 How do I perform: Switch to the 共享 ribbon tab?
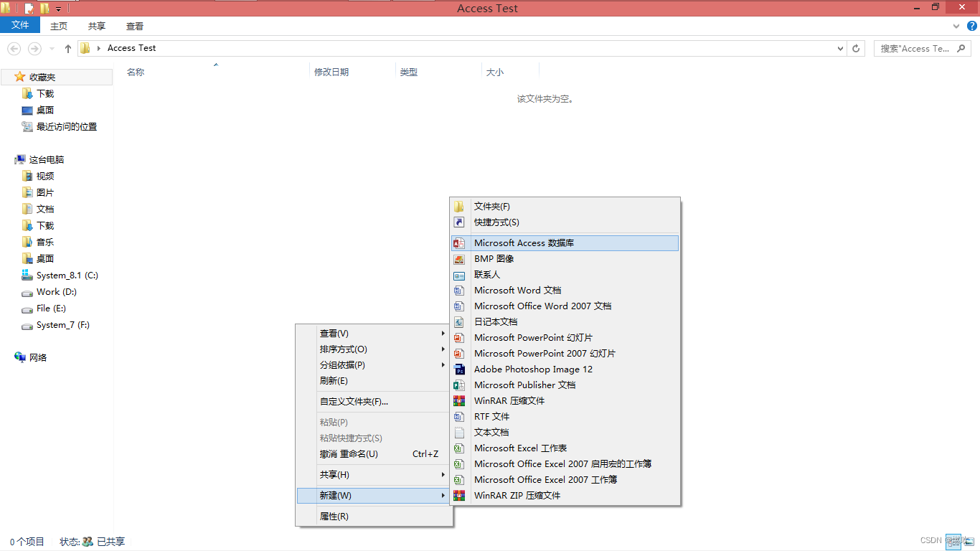coord(97,26)
